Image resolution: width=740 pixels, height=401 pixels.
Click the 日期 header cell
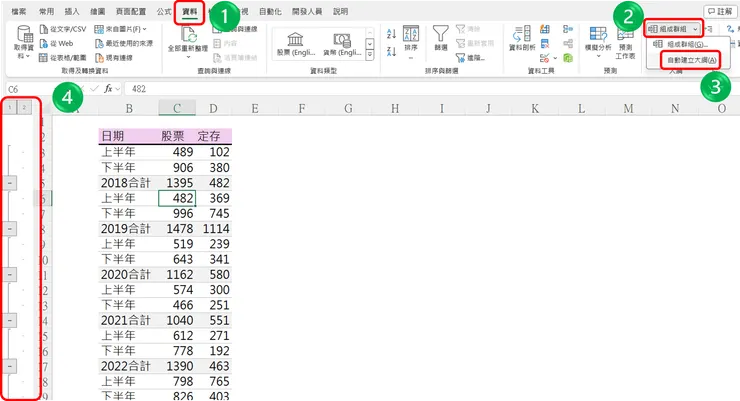tap(128, 136)
